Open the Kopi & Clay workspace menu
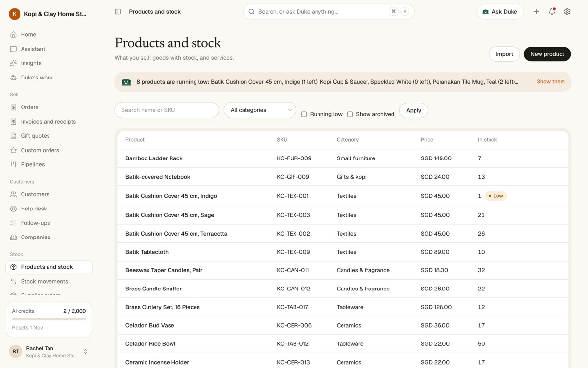588x368 pixels. [49, 14]
